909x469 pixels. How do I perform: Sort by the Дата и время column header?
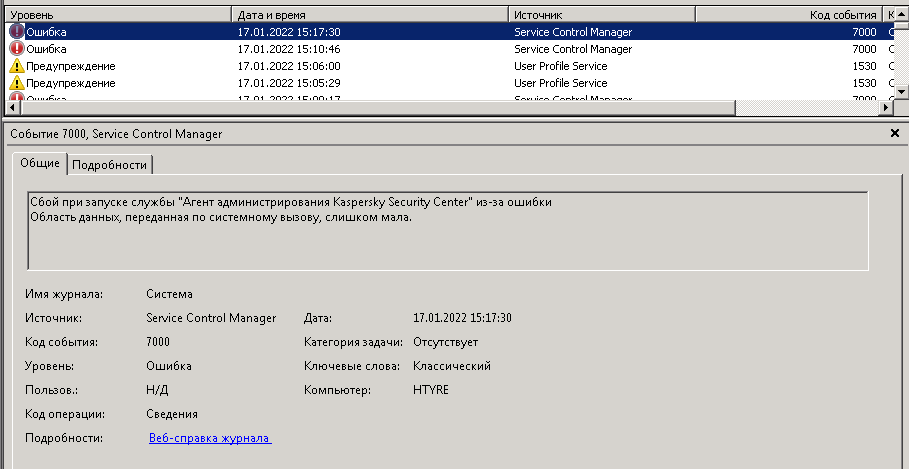tap(371, 15)
